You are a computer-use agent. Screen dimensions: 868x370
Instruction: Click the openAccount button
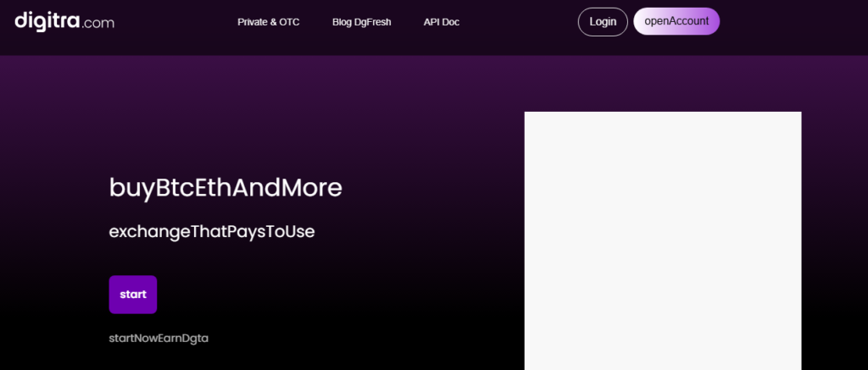pos(676,21)
